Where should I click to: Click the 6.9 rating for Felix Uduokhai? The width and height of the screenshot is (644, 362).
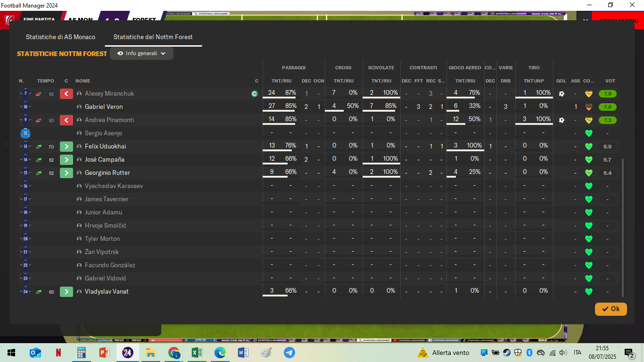[608, 147]
